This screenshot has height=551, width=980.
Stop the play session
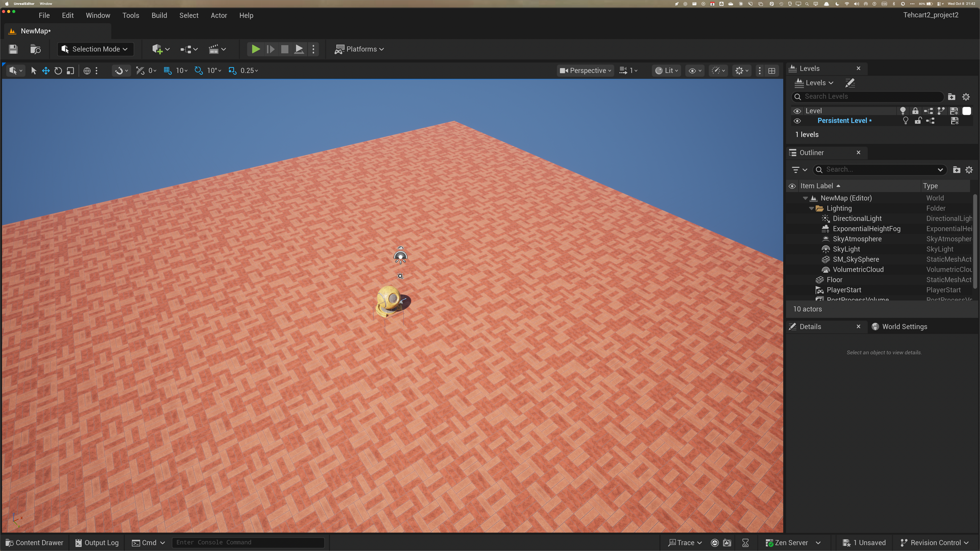click(x=285, y=49)
